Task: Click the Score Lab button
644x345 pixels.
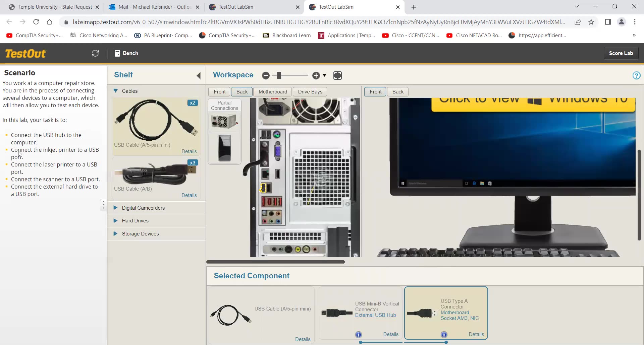Action: 621,53
